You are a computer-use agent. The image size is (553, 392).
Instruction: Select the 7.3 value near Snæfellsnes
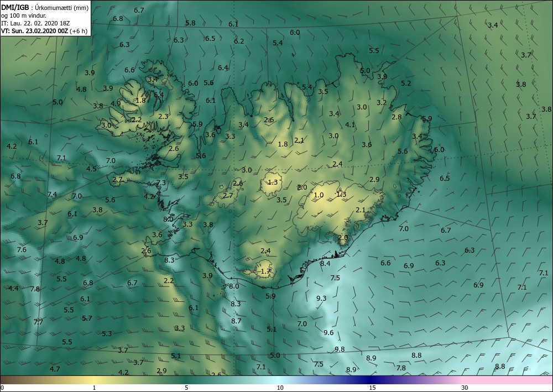click(x=161, y=182)
